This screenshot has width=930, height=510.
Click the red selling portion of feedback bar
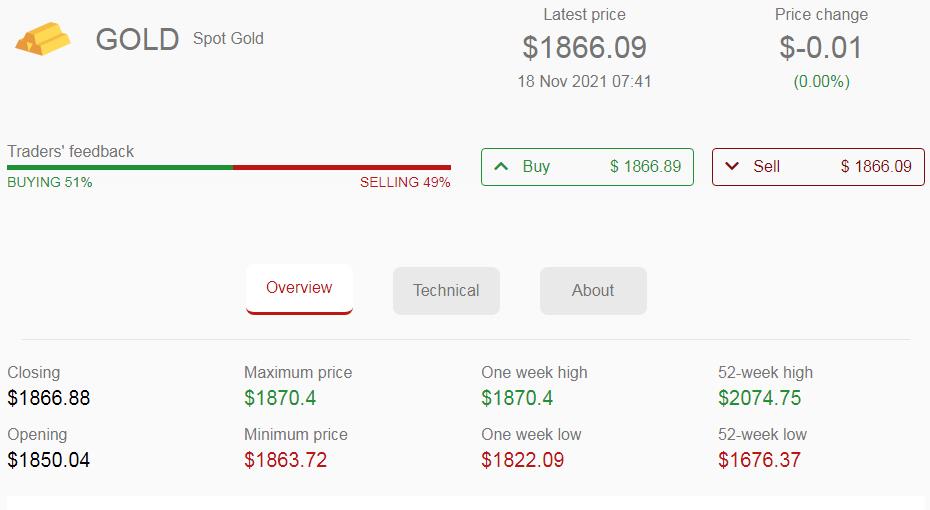click(x=342, y=167)
